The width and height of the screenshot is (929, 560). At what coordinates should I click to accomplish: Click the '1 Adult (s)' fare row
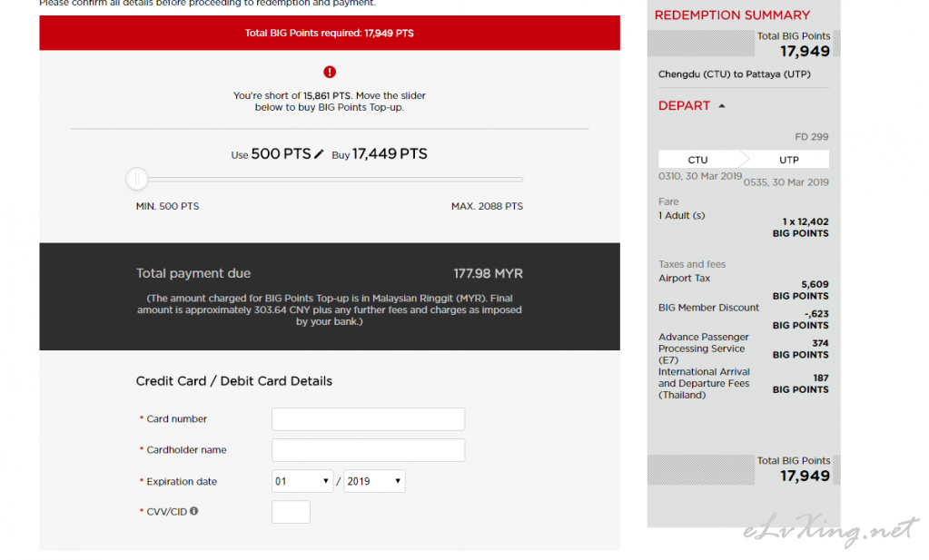coord(681,215)
